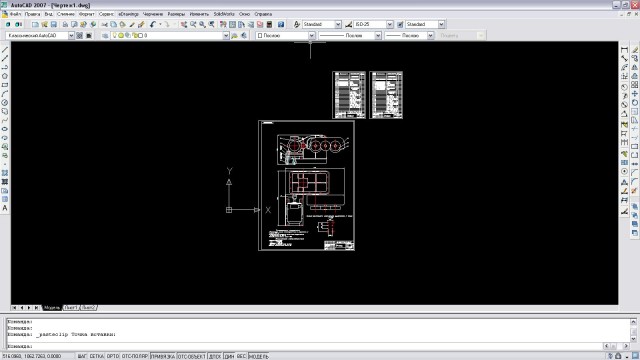Toggle ОРТО mode in status bar
Screen dimensions: 640x360
pos(113,356)
